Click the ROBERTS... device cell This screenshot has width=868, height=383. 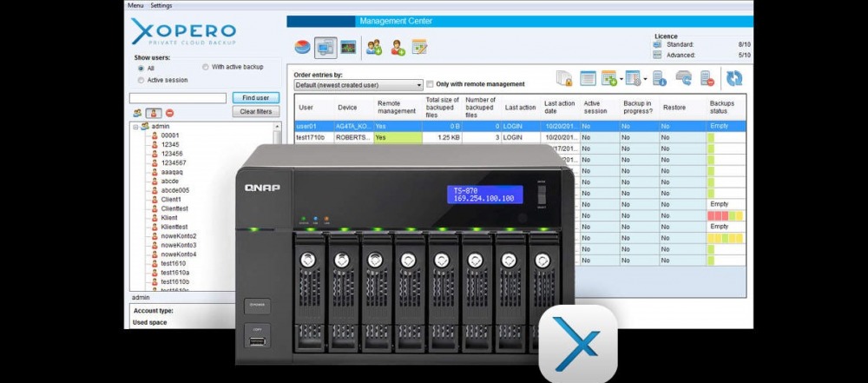354,137
